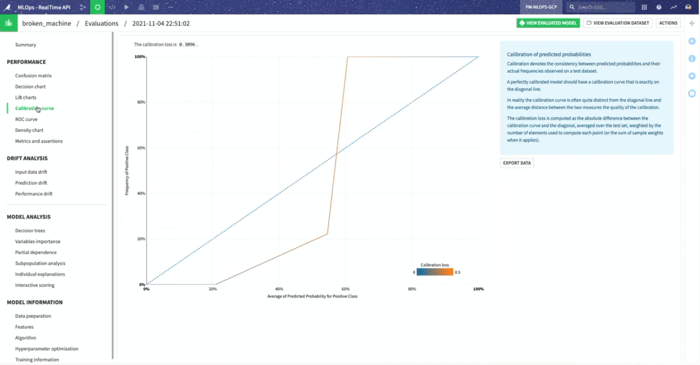Click the activity trend line icon
Viewport: 700px width, 365px height.
(x=673, y=7)
